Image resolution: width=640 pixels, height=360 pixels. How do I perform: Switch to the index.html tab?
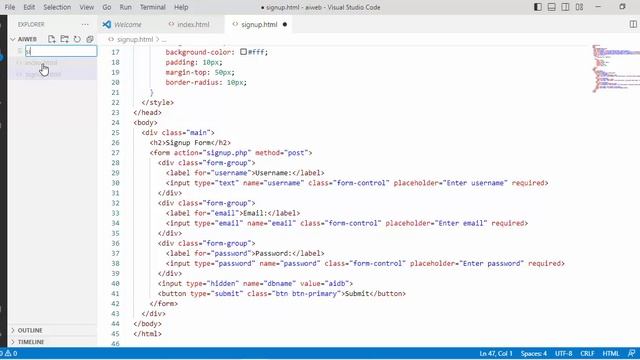click(193, 24)
